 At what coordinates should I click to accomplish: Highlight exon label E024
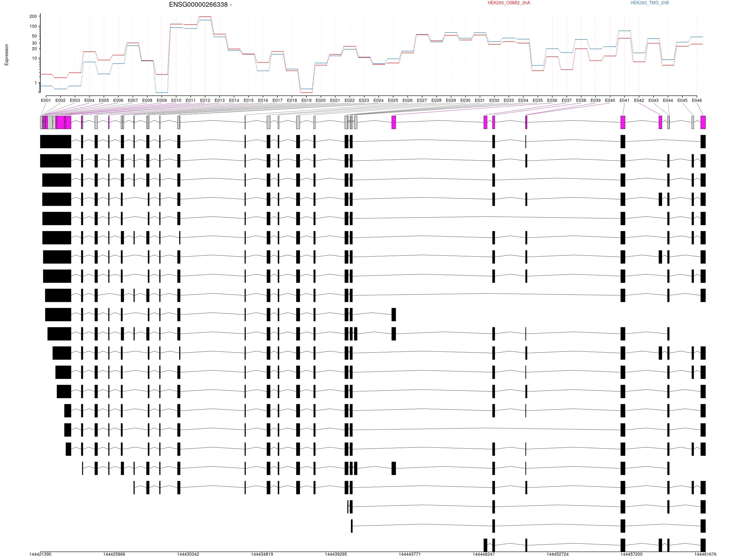pos(378,100)
